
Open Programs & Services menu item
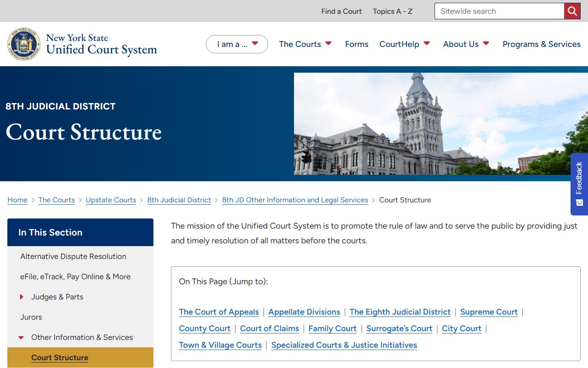coord(542,44)
